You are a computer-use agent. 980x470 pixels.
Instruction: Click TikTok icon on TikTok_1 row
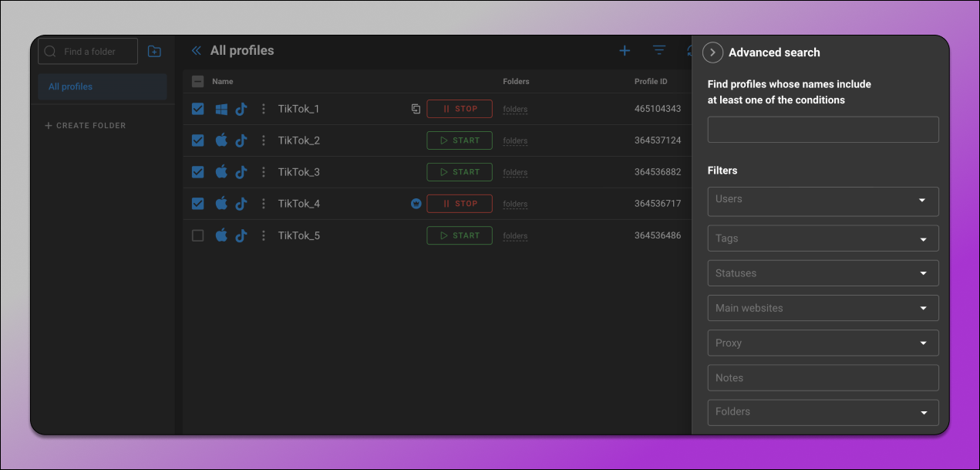241,109
